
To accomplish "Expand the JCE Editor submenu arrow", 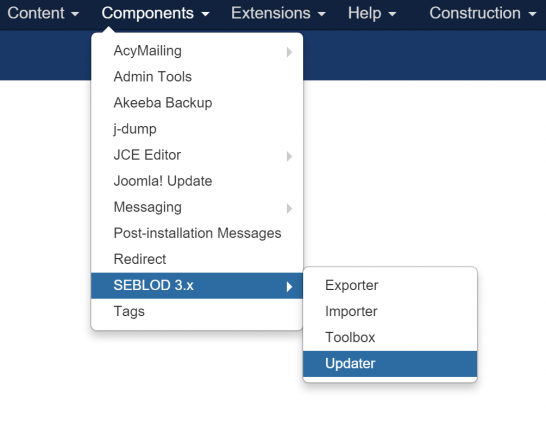I will point(289,156).
